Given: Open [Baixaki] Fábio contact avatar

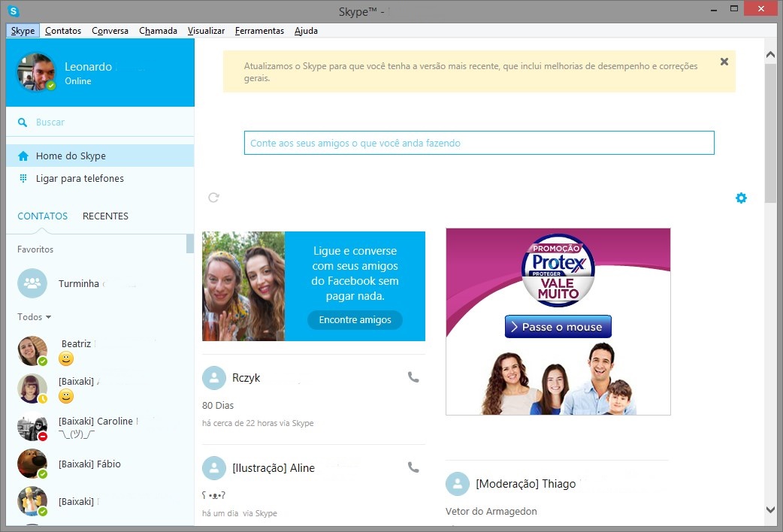Looking at the screenshot, I should coord(32,464).
